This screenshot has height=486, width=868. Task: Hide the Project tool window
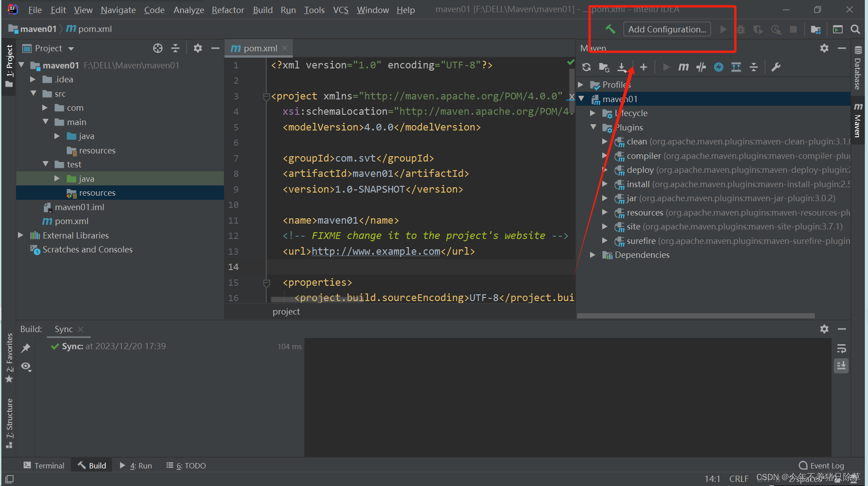[215, 48]
